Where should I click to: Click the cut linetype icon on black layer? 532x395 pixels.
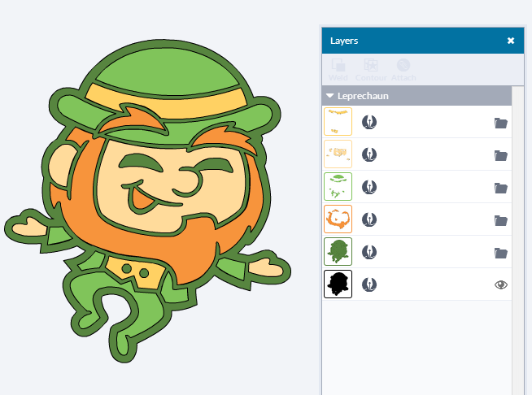[369, 284]
